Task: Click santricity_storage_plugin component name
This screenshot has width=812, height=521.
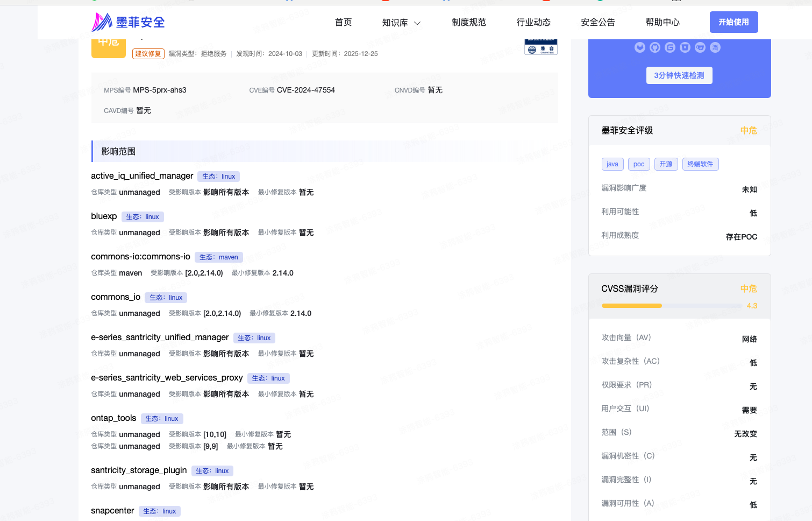Action: [139, 470]
